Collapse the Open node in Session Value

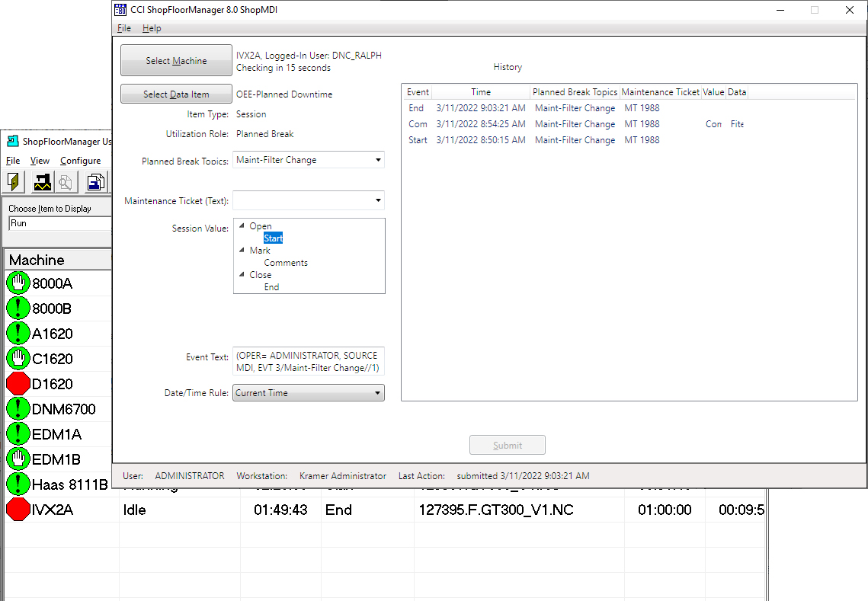(x=242, y=225)
